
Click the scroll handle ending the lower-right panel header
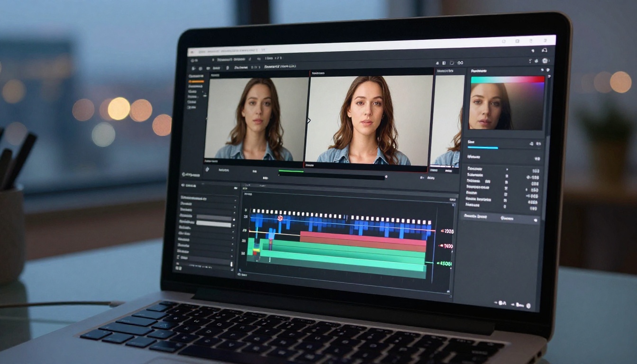[x=536, y=220]
